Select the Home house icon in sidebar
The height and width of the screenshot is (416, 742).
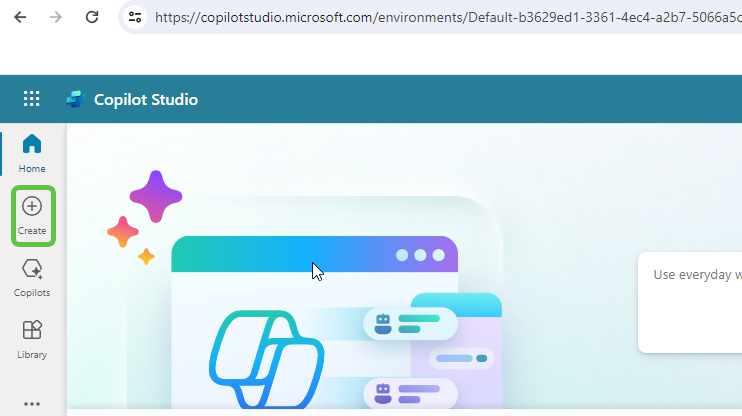pyautogui.click(x=32, y=144)
